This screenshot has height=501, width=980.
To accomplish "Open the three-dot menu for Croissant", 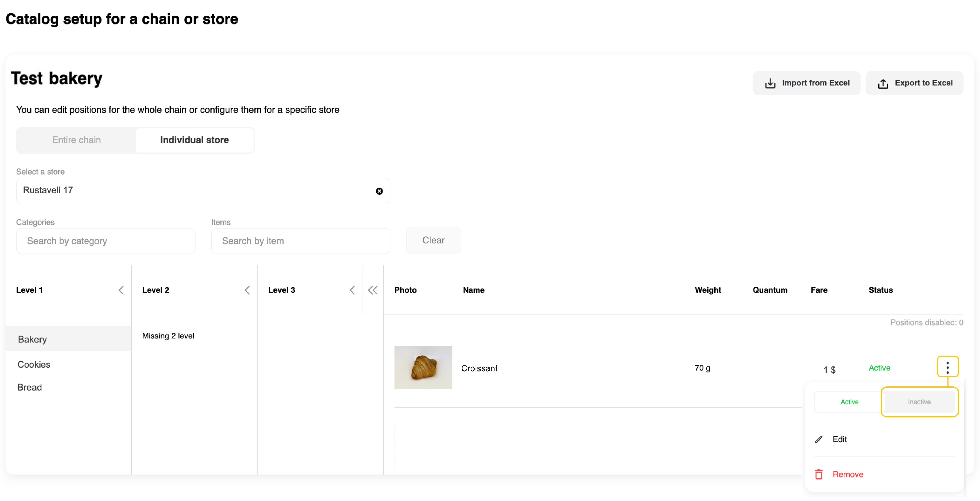I will click(x=947, y=367).
